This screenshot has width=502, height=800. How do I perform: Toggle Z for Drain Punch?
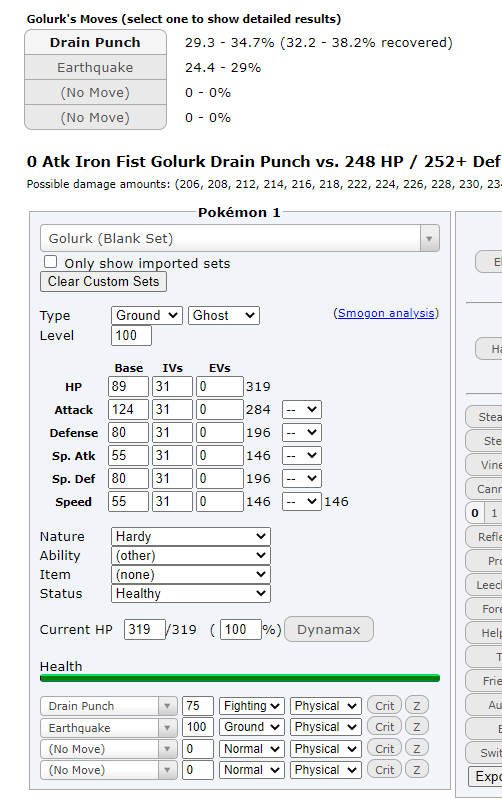[x=417, y=706]
